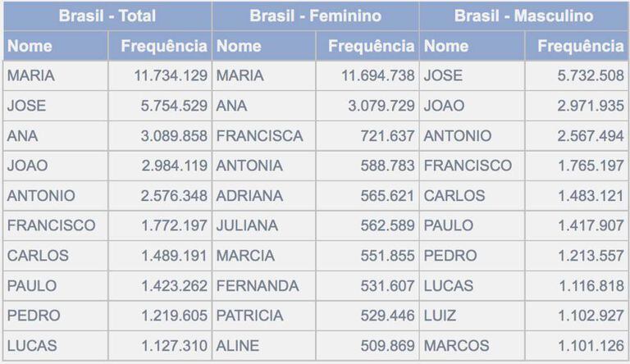Click the FERNANDA name cell
630x364 pixels.
point(257,286)
